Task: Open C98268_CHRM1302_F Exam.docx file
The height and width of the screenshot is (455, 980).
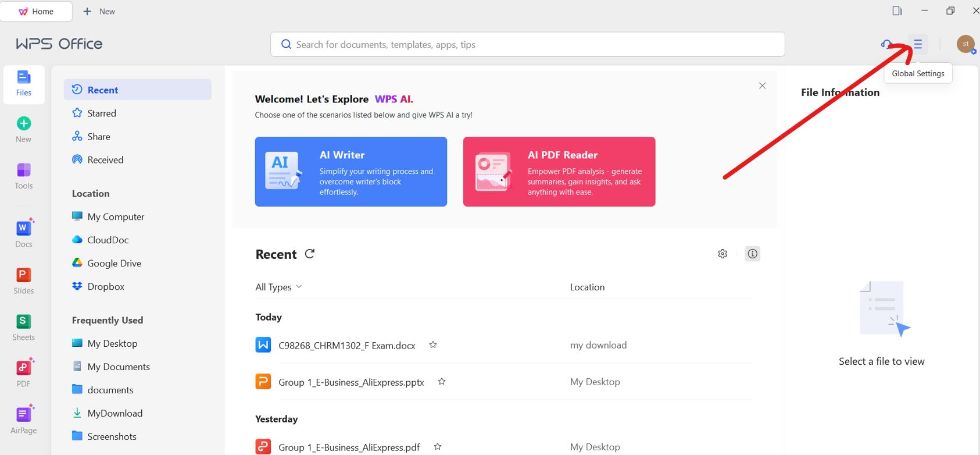Action: [x=347, y=346]
